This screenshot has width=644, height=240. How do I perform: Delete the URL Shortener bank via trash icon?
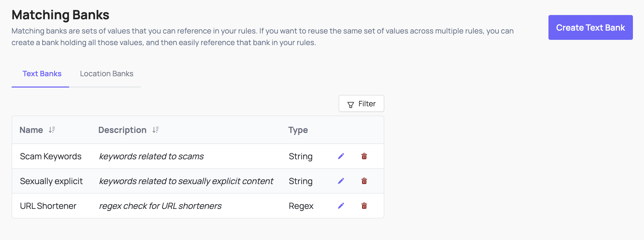coord(364,206)
